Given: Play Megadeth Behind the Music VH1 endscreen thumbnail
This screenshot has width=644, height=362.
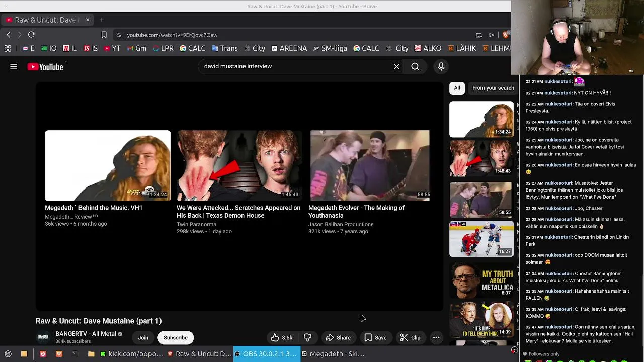Looking at the screenshot, I should [x=108, y=165].
